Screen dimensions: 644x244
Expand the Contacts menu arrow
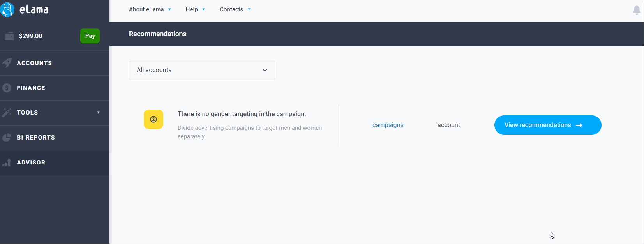point(249,9)
